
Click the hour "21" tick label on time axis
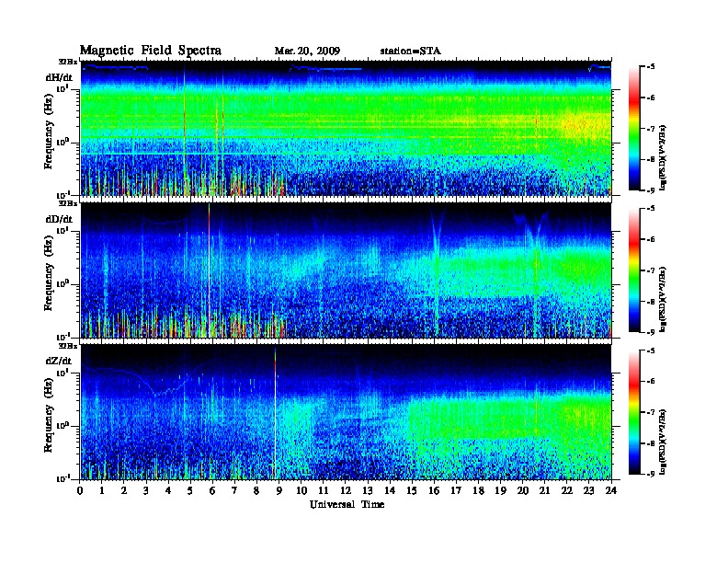[544, 490]
